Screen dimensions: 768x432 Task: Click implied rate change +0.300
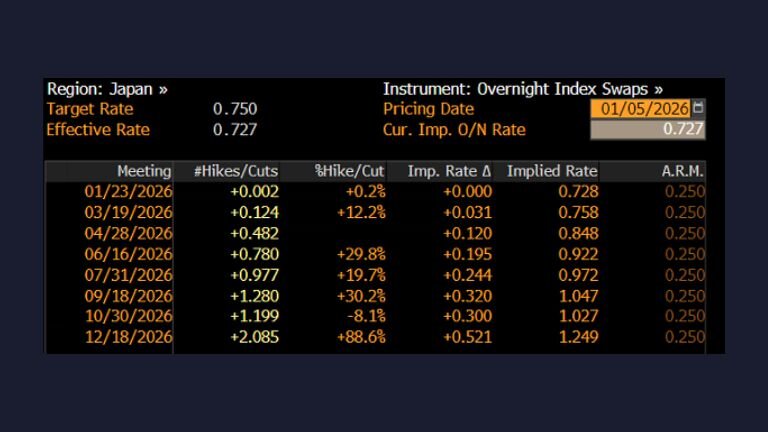(x=468, y=316)
